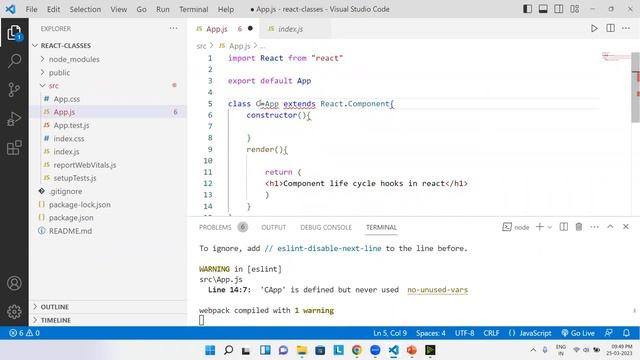
Task: Open the notifications bell in status bar
Action: click(x=627, y=333)
